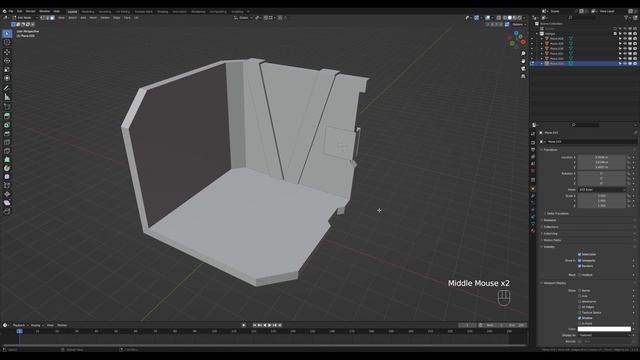640x360 pixels.
Task: Click the current frame marker on timeline
Action: pos(20,331)
